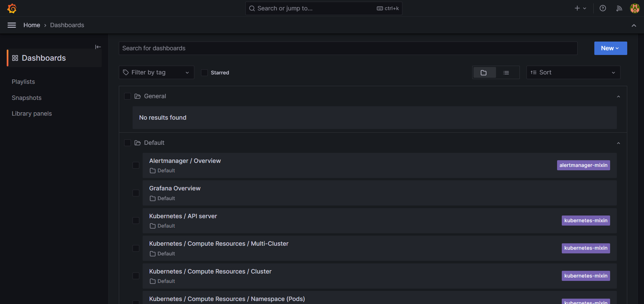Open the hamburger navigation menu
The image size is (644, 304).
click(x=12, y=25)
